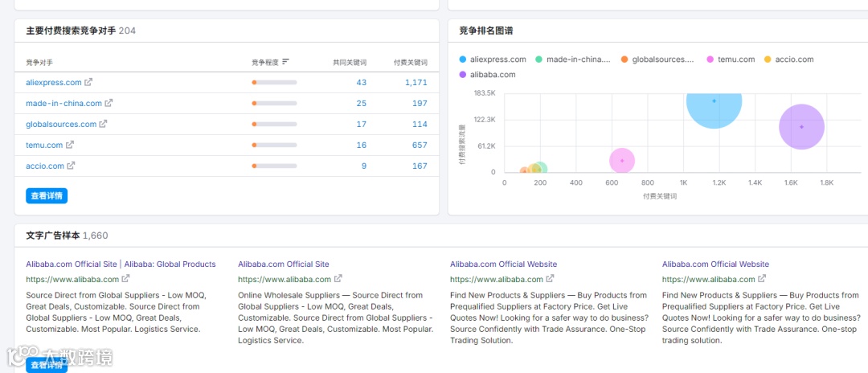Click made-in-china paid keywords 197
Viewport: 868px width, 373px height.
tap(420, 103)
